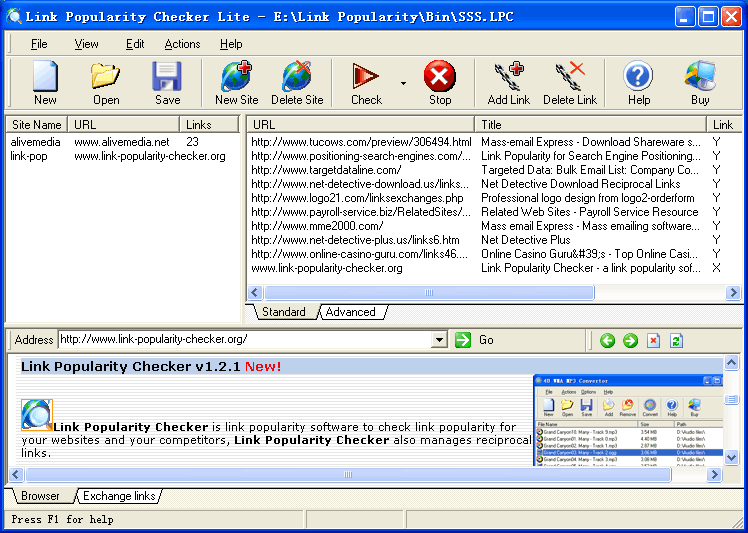Viewport: 748px width, 533px height.
Task: Select the mme2000.com link row
Action: coord(494,226)
